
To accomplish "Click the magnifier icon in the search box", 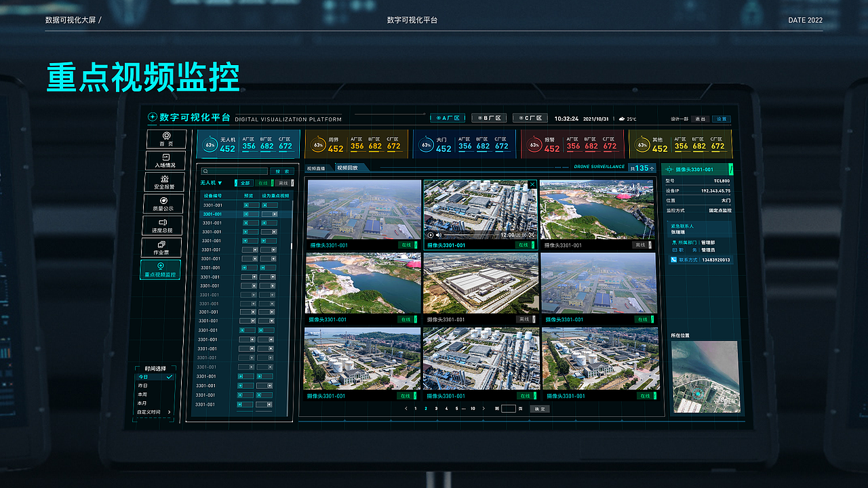I will pos(206,171).
